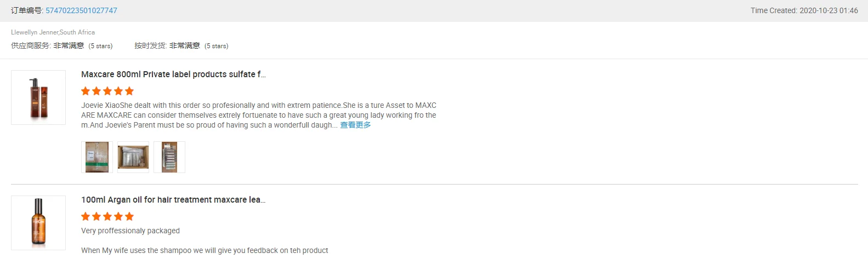Open Maxcare 800ml Private label product title
868x276 pixels.
coord(173,74)
